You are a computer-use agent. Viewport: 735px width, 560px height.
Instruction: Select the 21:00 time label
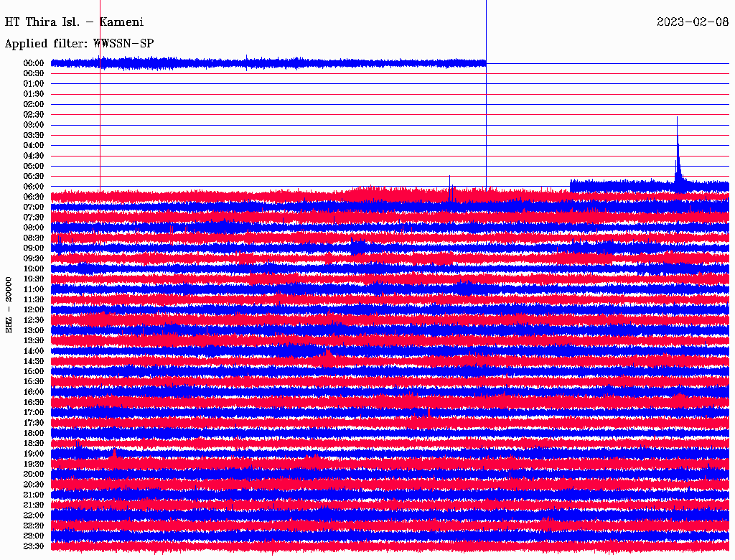click(x=34, y=495)
